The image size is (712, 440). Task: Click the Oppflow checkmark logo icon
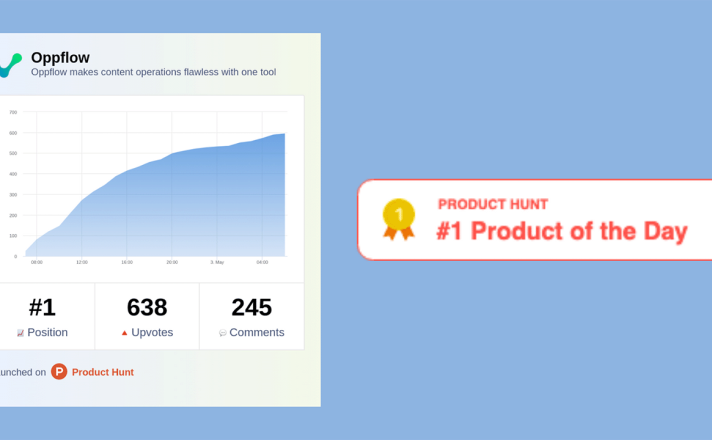pyautogui.click(x=10, y=65)
